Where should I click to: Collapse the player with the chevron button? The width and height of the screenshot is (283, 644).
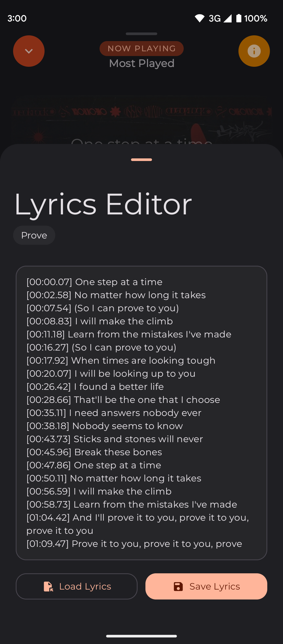(29, 51)
